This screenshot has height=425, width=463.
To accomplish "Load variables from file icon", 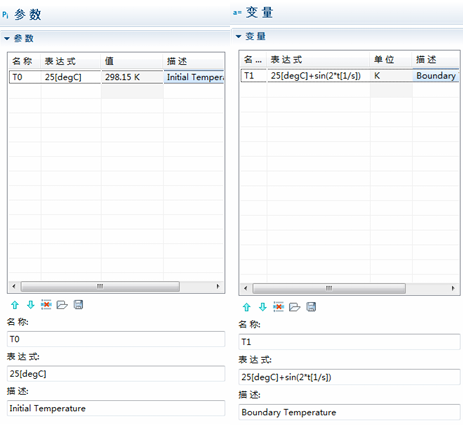I will pyautogui.click(x=294, y=307).
